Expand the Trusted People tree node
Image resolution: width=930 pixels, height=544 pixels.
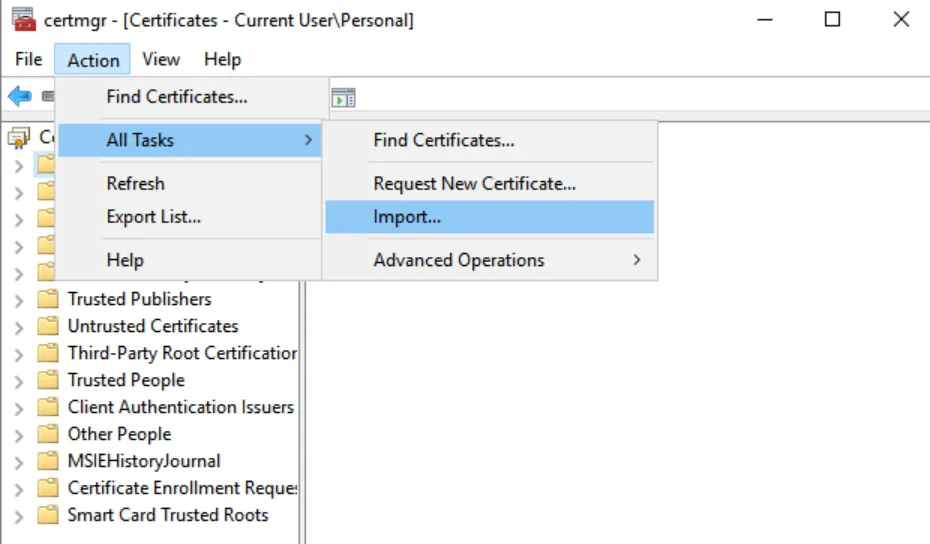click(x=19, y=382)
